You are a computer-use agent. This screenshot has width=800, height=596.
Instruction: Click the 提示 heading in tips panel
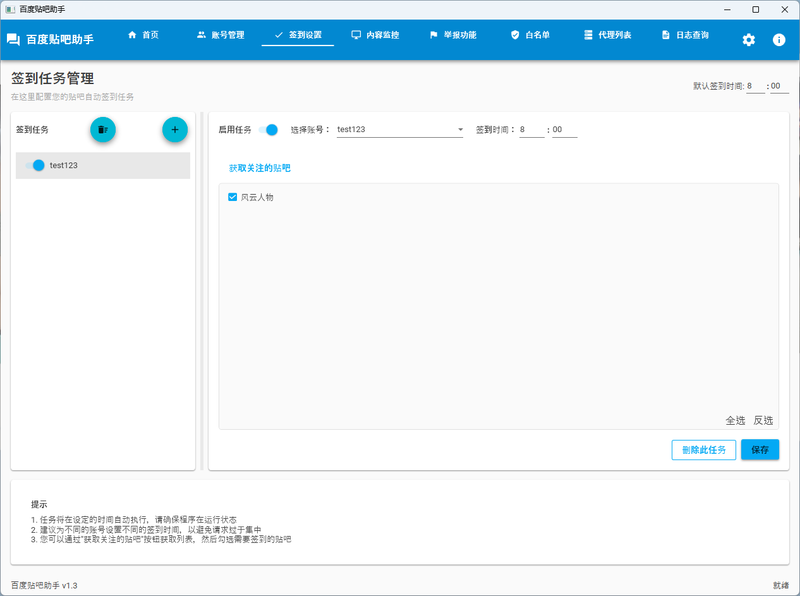39,504
